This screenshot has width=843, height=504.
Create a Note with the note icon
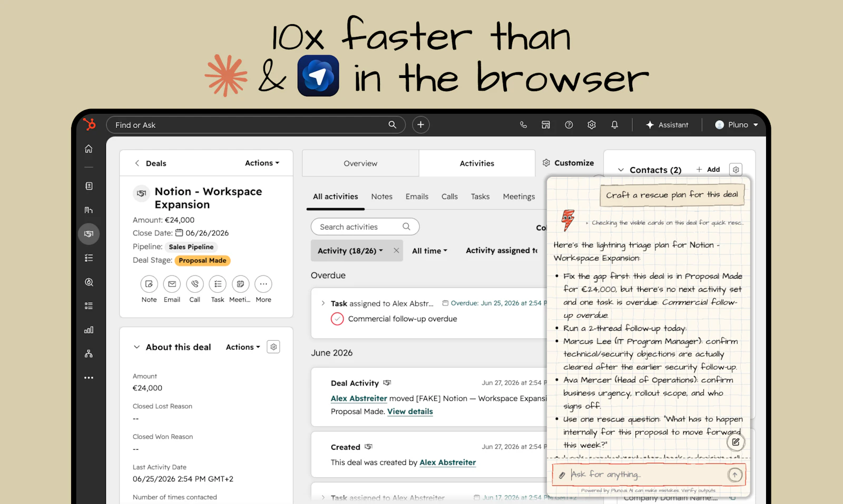(149, 284)
